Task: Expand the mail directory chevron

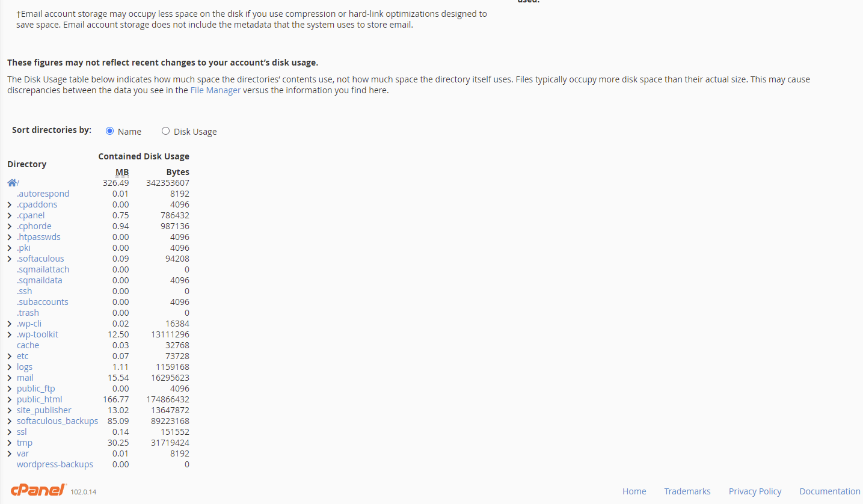Action: (x=10, y=378)
